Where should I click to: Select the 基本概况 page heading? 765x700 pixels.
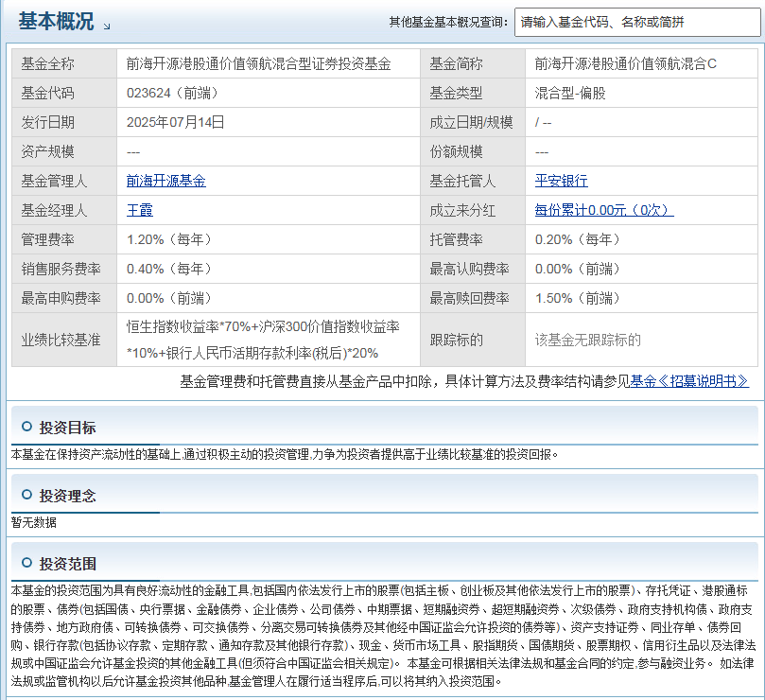click(x=56, y=22)
